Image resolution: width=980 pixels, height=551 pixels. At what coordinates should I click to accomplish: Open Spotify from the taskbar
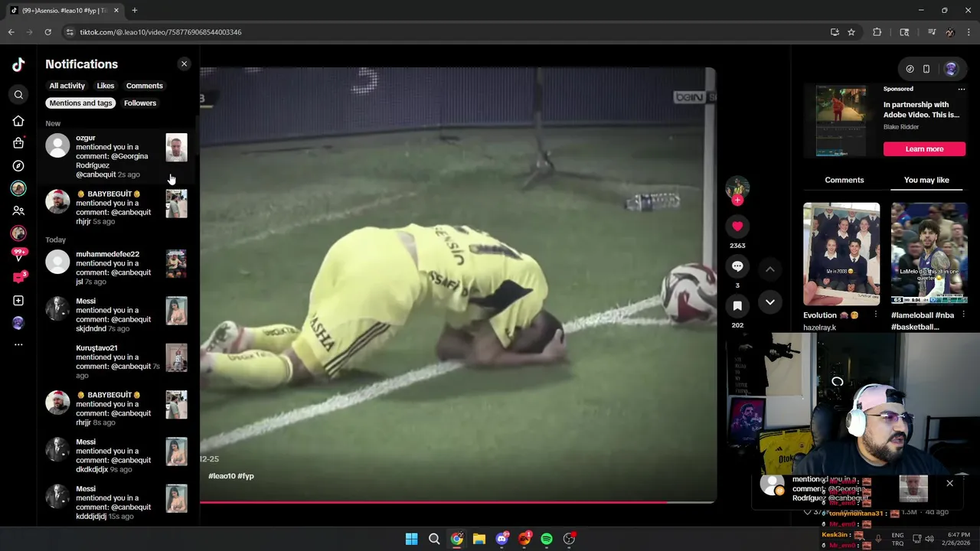[x=547, y=539]
